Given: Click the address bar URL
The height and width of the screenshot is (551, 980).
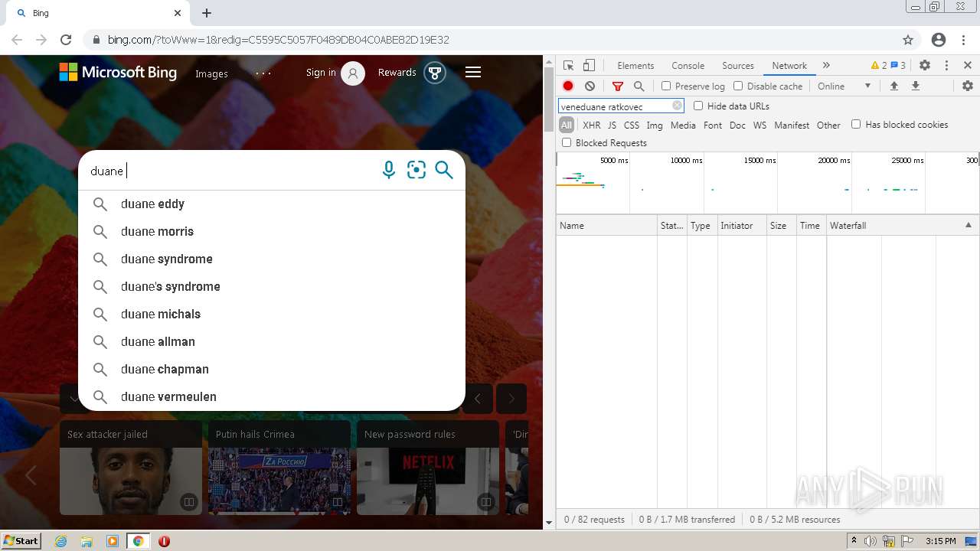Looking at the screenshot, I should point(278,40).
